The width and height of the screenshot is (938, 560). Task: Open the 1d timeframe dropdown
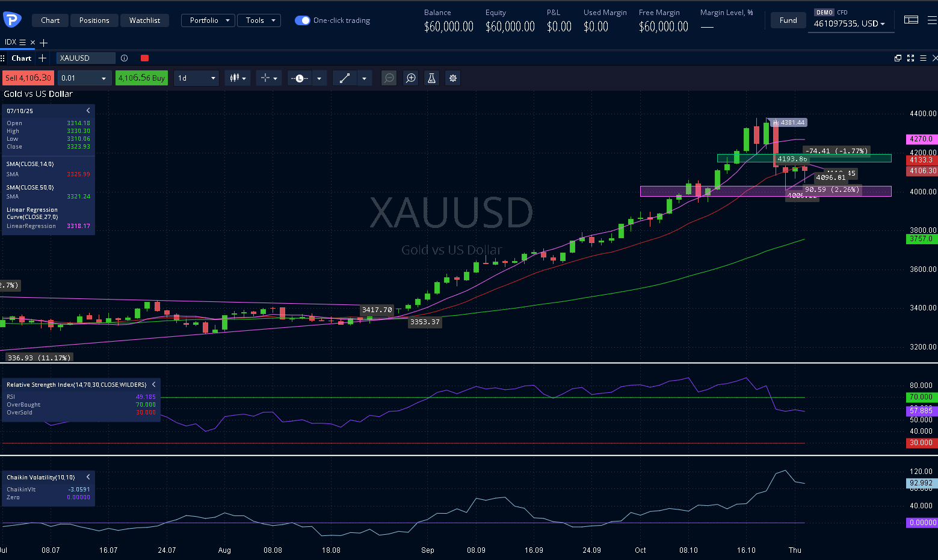(x=196, y=78)
